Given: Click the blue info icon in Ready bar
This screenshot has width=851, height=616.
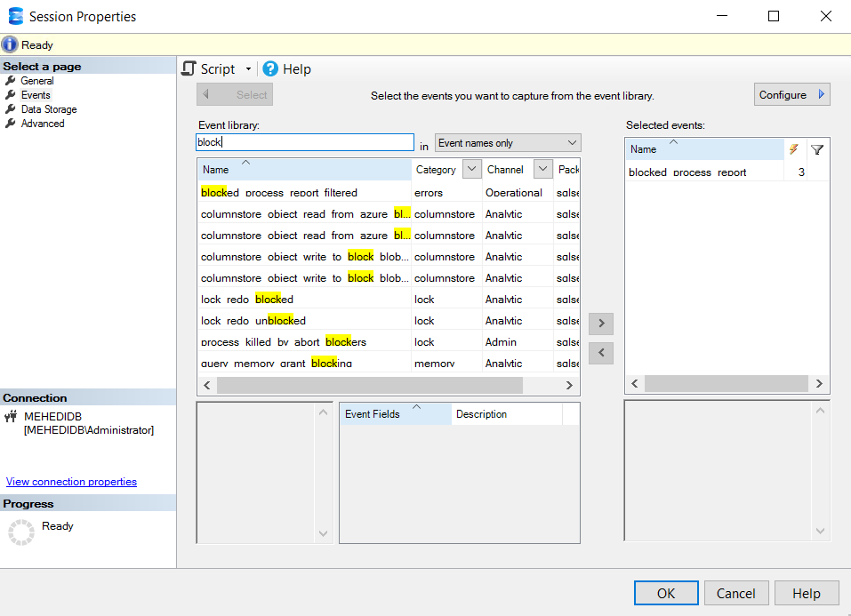Looking at the screenshot, I should tap(10, 44).
